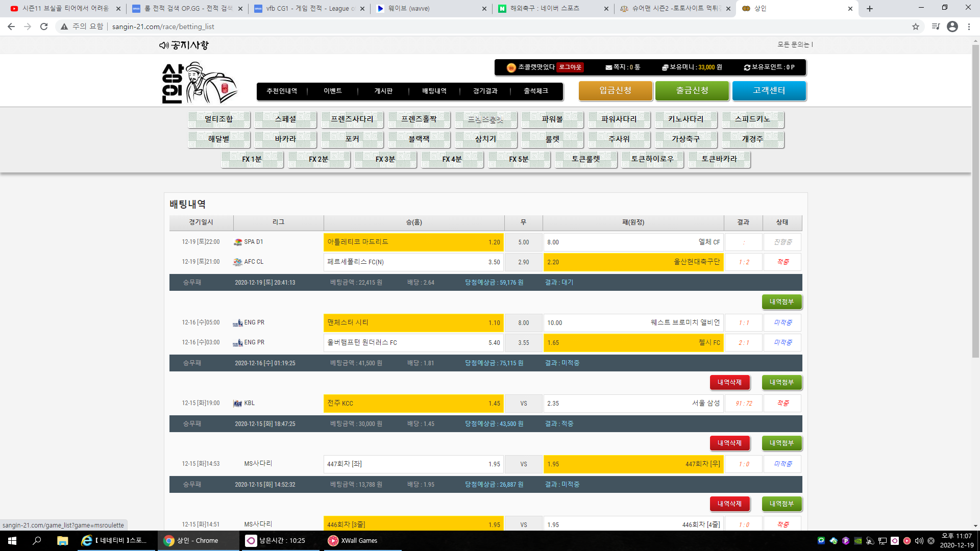Refresh 보유포인트 with the sync icon

(747, 67)
